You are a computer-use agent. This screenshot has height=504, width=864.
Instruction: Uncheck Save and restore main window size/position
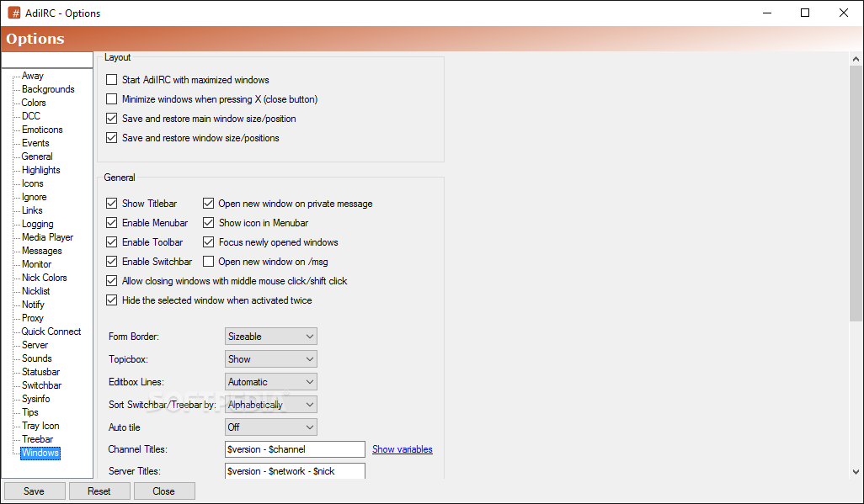tap(112, 119)
